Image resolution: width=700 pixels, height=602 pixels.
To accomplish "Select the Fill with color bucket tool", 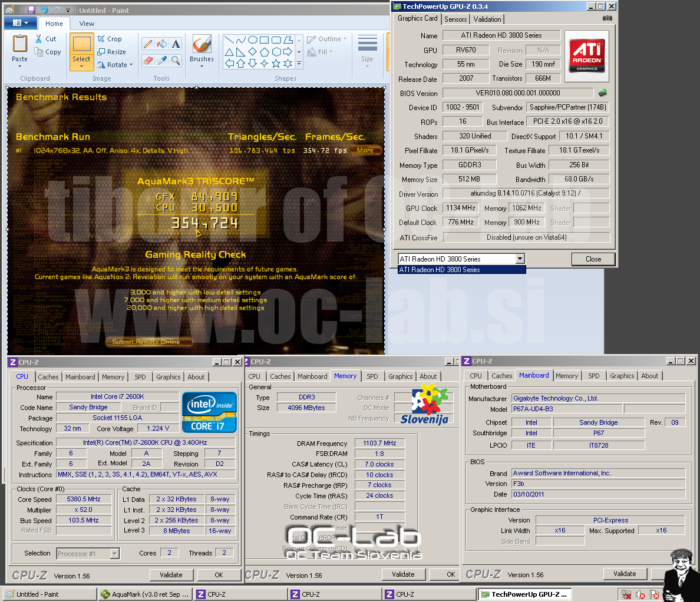I will [x=162, y=44].
